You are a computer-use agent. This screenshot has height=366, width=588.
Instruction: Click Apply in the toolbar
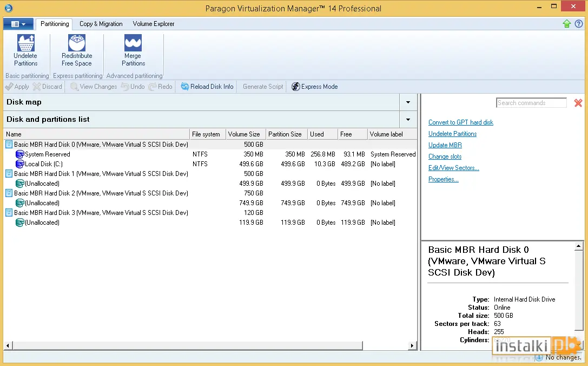17,87
